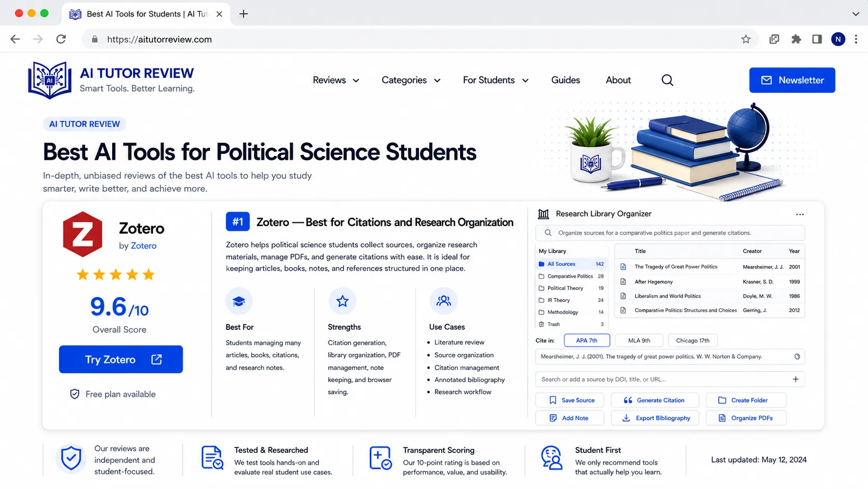Viewport: 868px width, 489px height.
Task: Click the AI Tutor Review logo icon
Action: coord(50,80)
